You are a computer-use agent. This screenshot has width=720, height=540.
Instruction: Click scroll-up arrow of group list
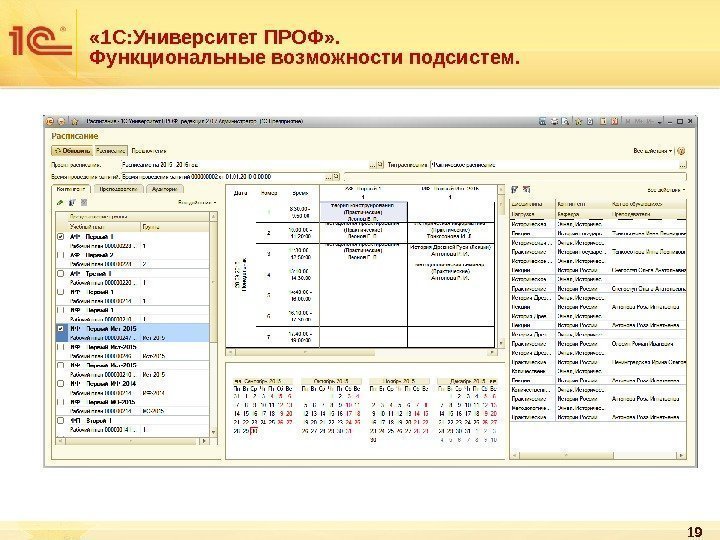coord(214,216)
